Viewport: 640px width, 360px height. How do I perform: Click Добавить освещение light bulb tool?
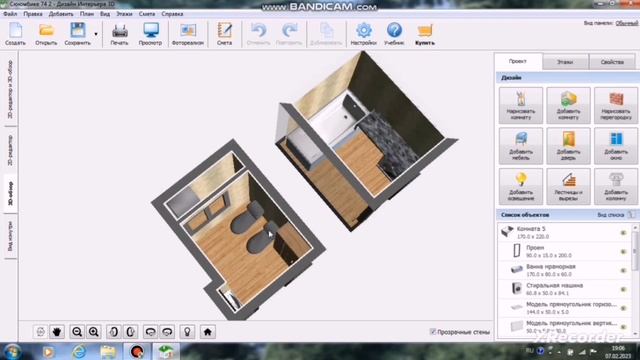coord(521,187)
